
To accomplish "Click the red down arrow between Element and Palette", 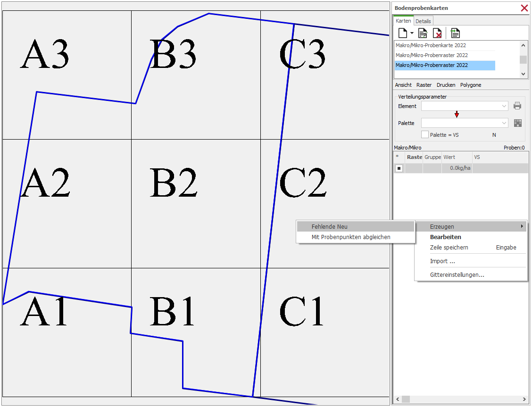I will click(x=457, y=115).
